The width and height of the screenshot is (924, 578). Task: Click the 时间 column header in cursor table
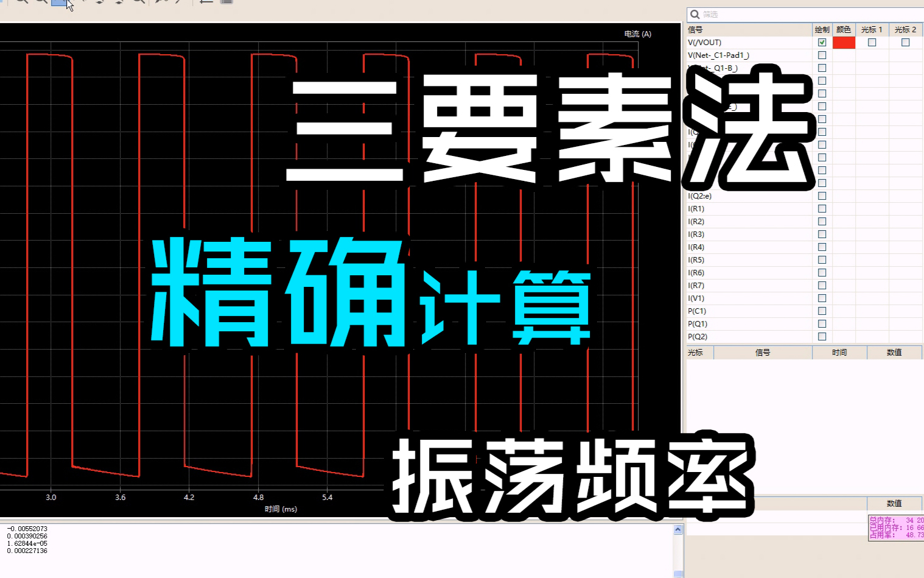pyautogui.click(x=839, y=352)
